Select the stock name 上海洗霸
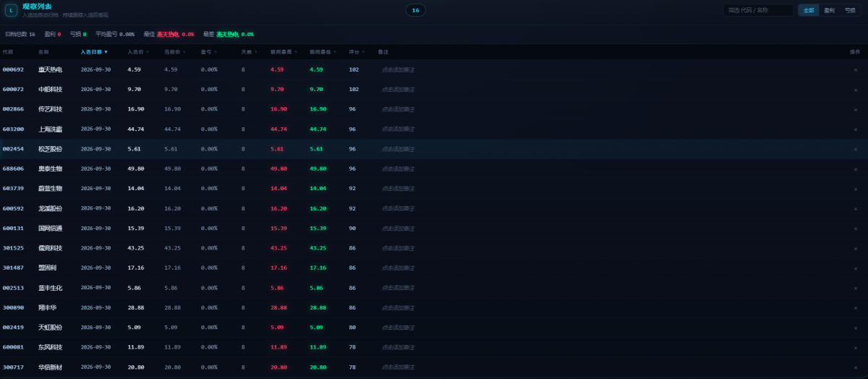868x379 pixels. click(50, 129)
